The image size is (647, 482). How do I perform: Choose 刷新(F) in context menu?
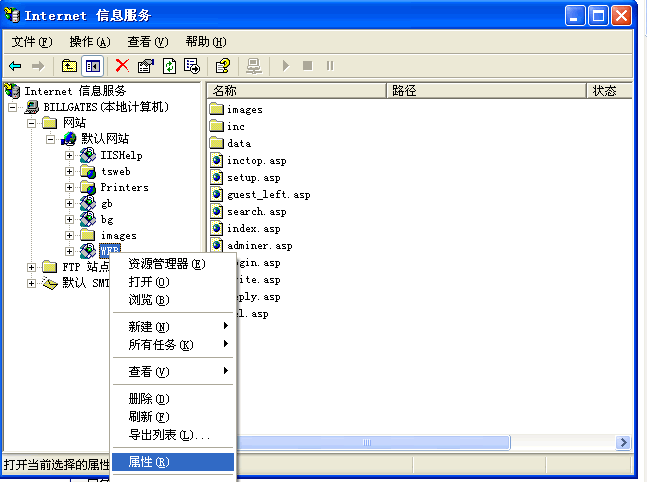coord(173,417)
